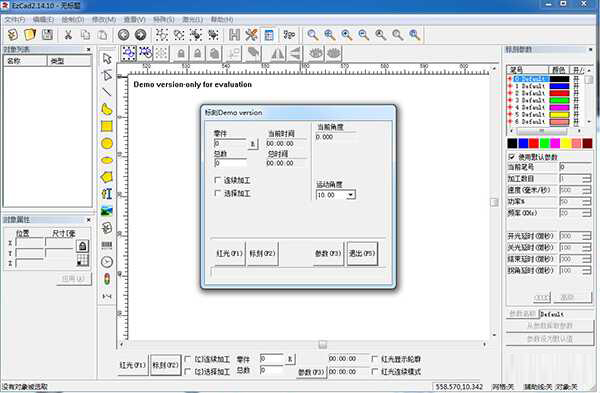The height and width of the screenshot is (393, 600).
Task: Click the 结束延时 stepper arrows
Action: [x=587, y=259]
